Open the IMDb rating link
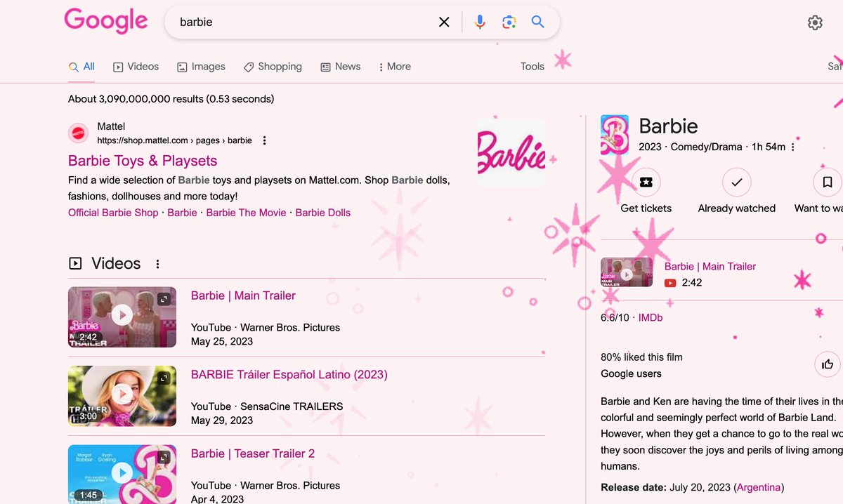Image resolution: width=843 pixels, height=504 pixels. pyautogui.click(x=651, y=318)
